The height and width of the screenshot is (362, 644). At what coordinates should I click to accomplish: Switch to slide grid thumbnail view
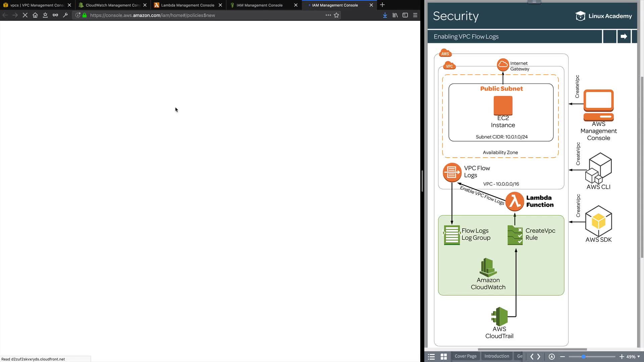pyautogui.click(x=443, y=357)
